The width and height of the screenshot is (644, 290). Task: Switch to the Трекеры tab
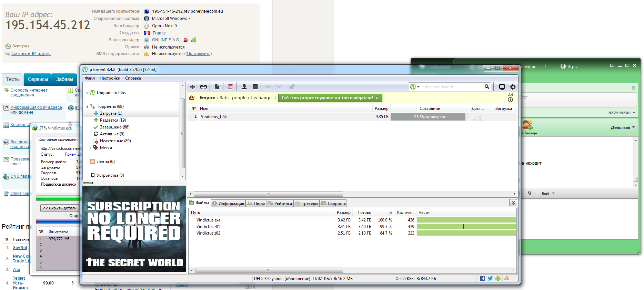306,204
